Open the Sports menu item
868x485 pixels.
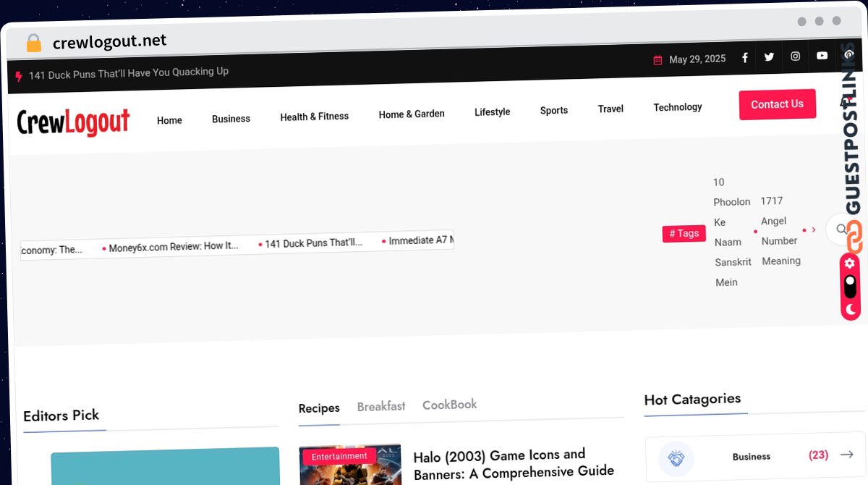pyautogui.click(x=554, y=111)
